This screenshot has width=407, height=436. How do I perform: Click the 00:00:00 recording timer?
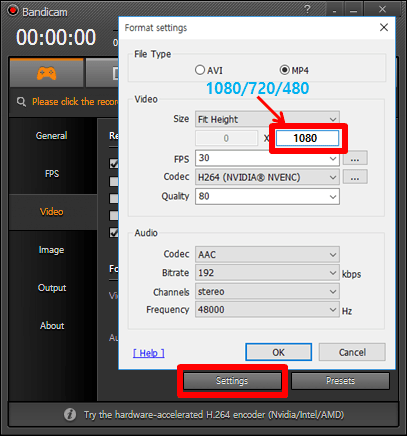pos(56,37)
